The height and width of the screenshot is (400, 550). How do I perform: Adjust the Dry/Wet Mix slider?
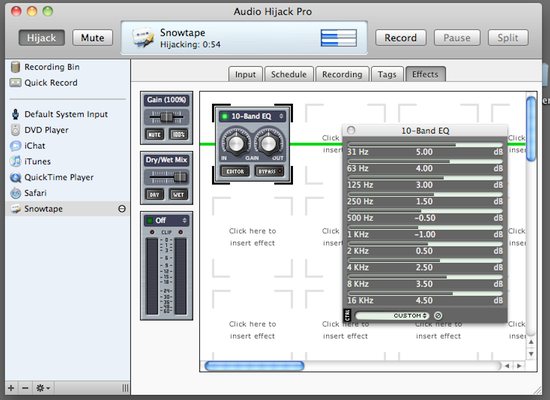[x=167, y=177]
